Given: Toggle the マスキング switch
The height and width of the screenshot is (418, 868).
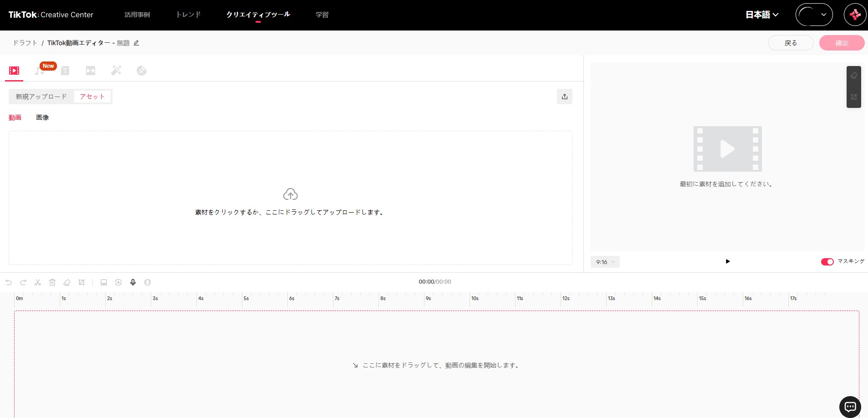Looking at the screenshot, I should [x=827, y=261].
